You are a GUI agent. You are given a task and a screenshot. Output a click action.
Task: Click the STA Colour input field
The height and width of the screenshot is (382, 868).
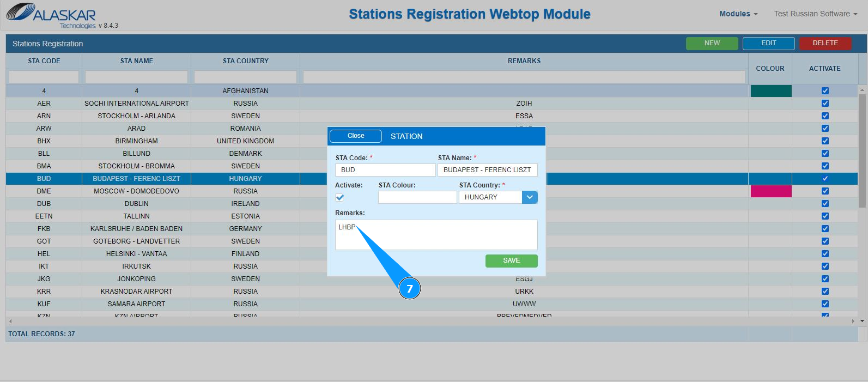pyautogui.click(x=417, y=197)
